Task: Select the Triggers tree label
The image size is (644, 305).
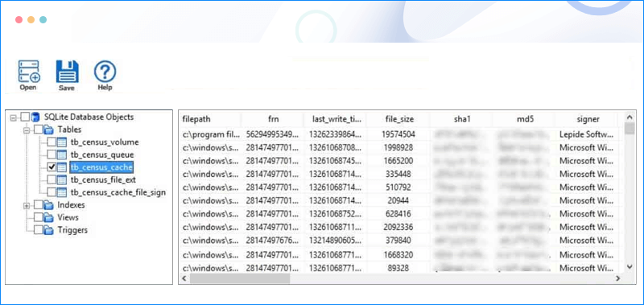Action: tap(72, 230)
